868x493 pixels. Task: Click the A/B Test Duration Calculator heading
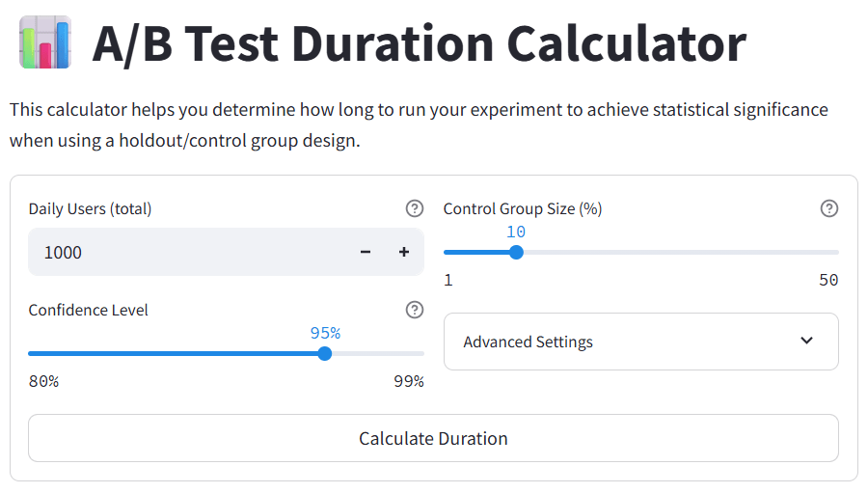419,43
